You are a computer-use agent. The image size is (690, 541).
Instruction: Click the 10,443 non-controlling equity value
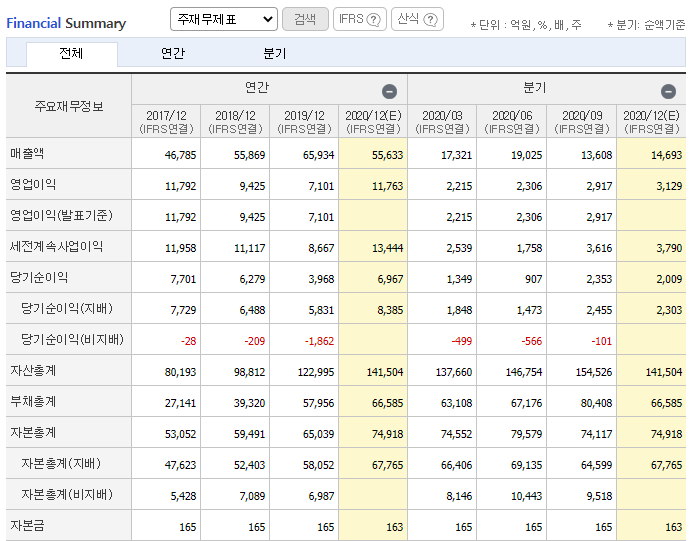click(527, 496)
